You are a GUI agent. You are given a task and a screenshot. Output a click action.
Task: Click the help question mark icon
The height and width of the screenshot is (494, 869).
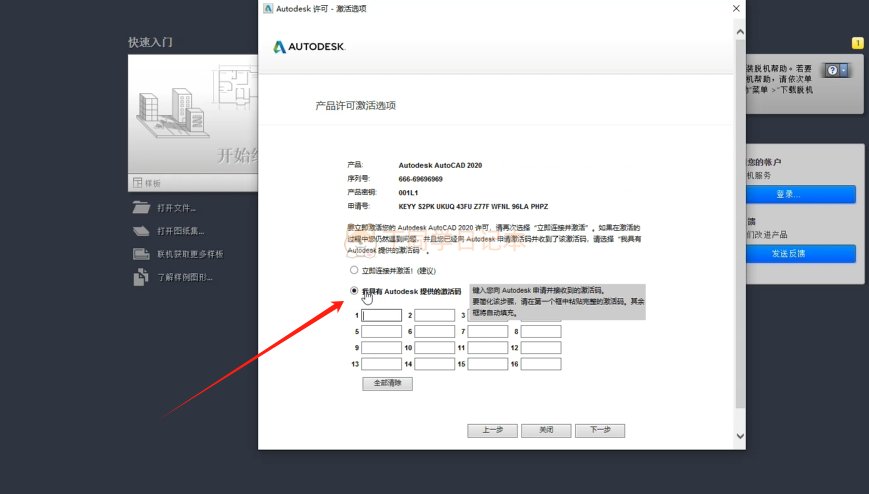point(832,70)
